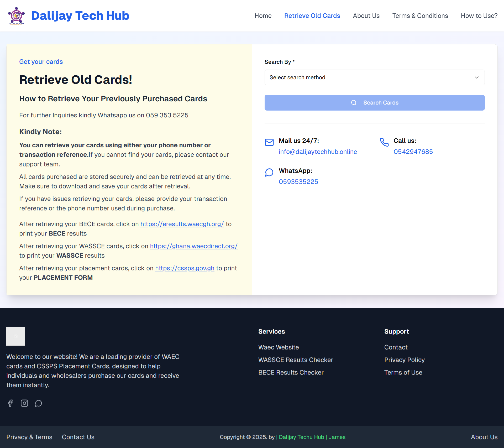Viewport: 504px width, 448px height.
Task: Click the mail envelope icon
Action: 269,142
